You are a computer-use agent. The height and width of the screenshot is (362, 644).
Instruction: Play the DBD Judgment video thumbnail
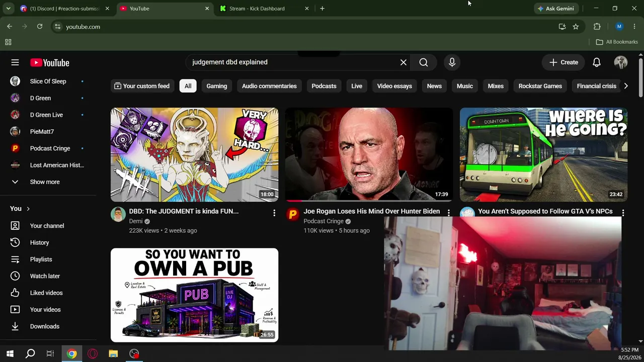194,154
